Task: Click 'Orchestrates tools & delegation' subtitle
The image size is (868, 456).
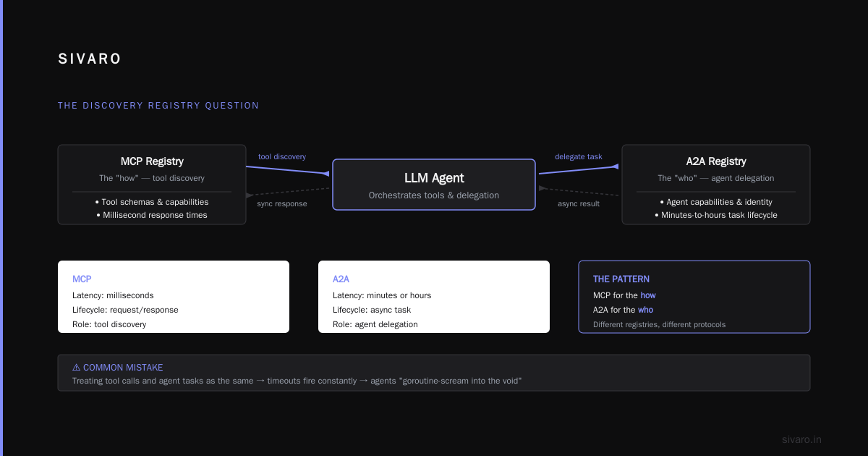Action: click(434, 195)
